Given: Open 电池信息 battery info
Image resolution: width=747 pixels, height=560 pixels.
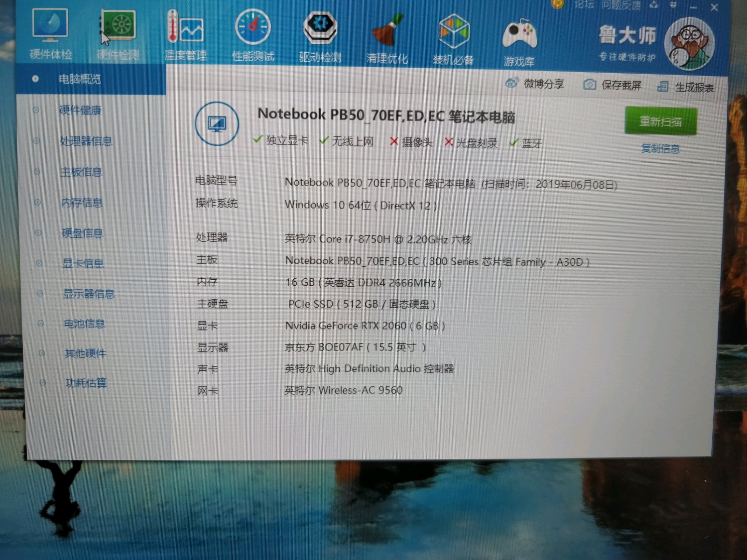Looking at the screenshot, I should point(84,324).
